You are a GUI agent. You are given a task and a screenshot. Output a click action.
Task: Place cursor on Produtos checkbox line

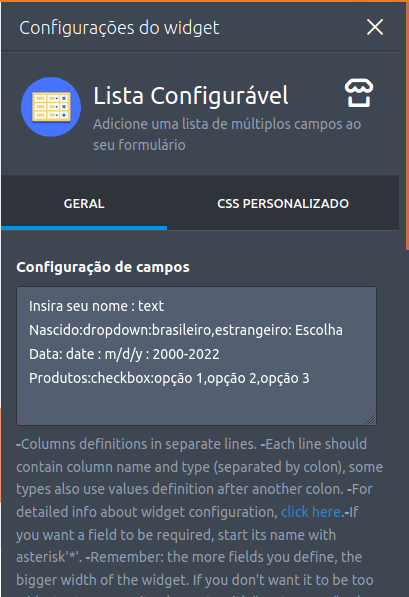pyautogui.click(x=169, y=378)
